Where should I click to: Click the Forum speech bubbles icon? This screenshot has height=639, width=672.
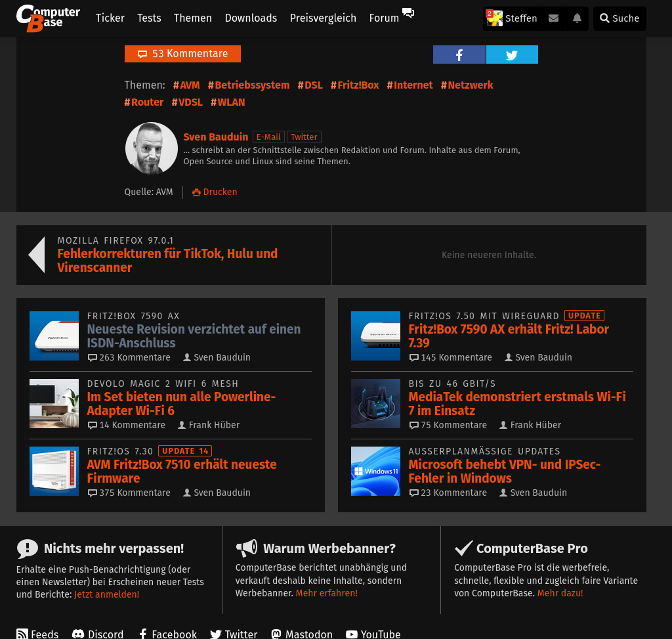click(408, 13)
